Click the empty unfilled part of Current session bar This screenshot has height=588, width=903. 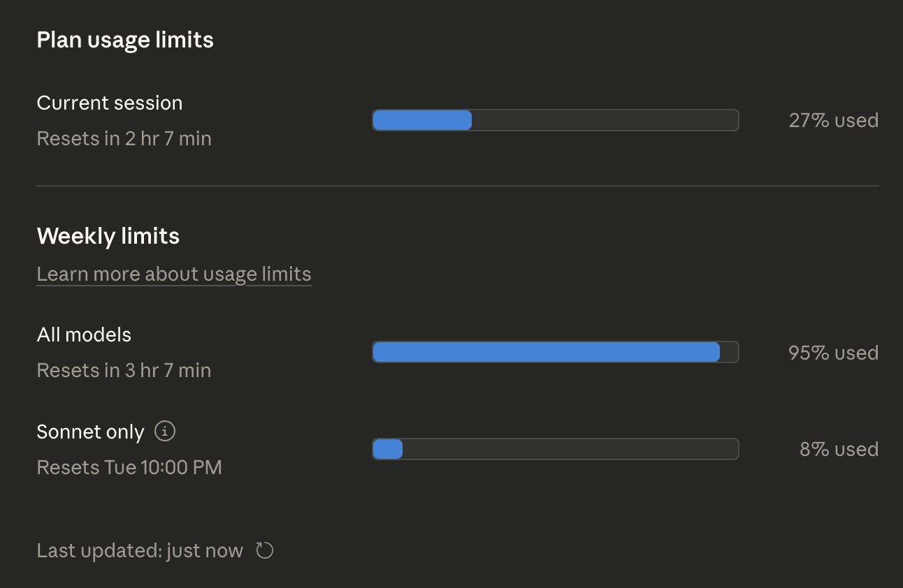[x=605, y=120]
